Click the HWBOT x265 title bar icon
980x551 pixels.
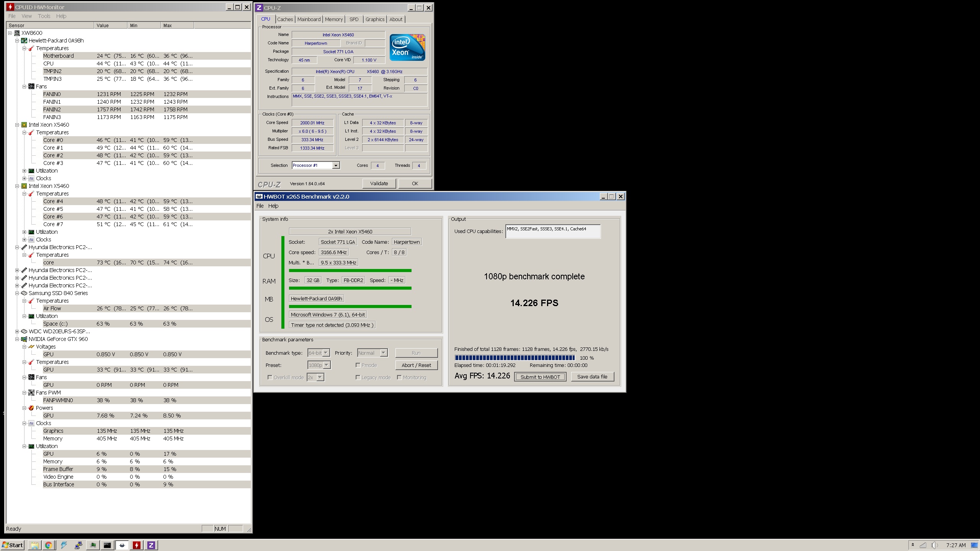(x=259, y=196)
